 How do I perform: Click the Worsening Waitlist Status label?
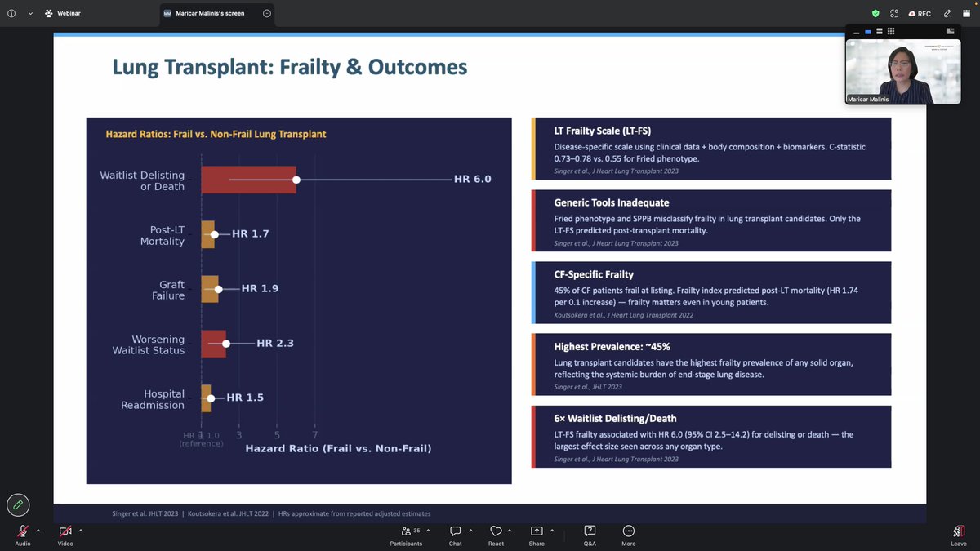(x=149, y=344)
